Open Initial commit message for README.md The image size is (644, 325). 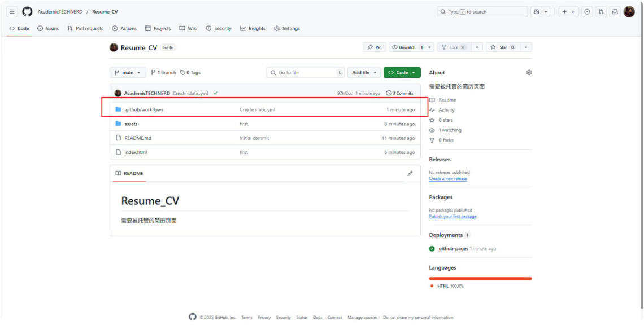point(254,138)
